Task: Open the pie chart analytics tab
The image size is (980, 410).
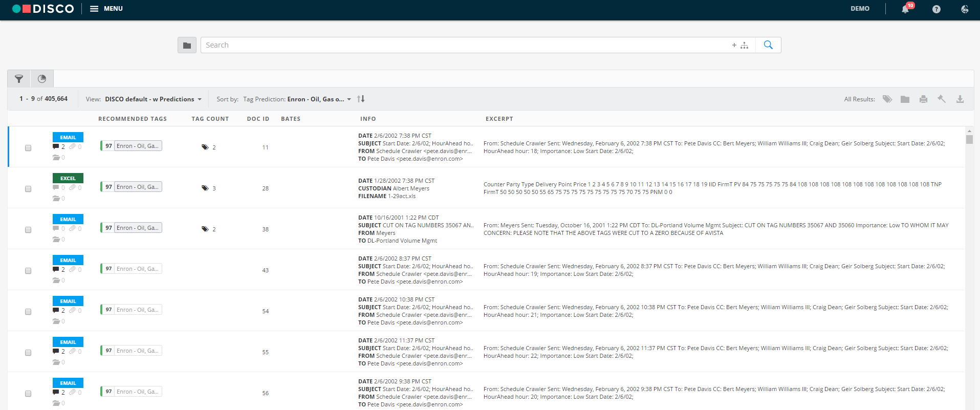Action: [42, 79]
